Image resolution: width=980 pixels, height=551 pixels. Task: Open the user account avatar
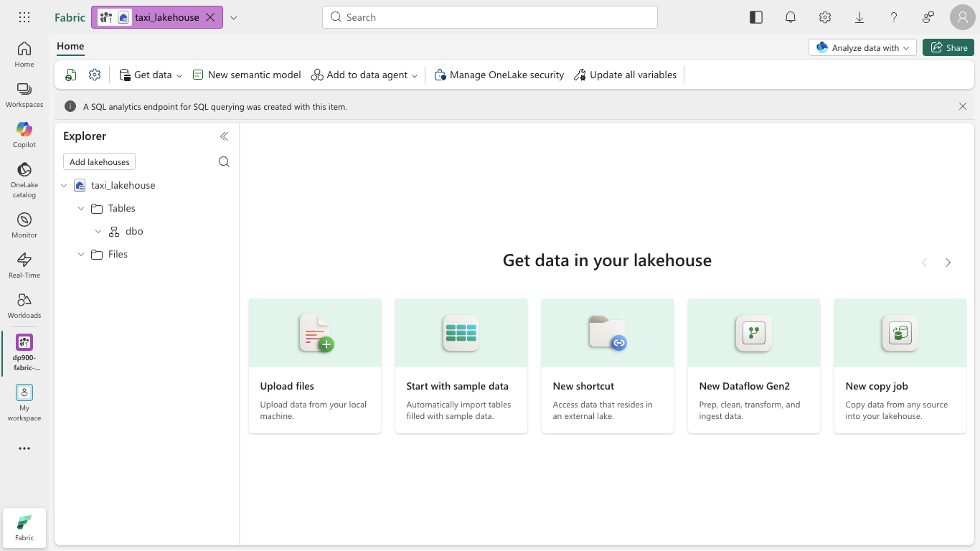(x=962, y=17)
